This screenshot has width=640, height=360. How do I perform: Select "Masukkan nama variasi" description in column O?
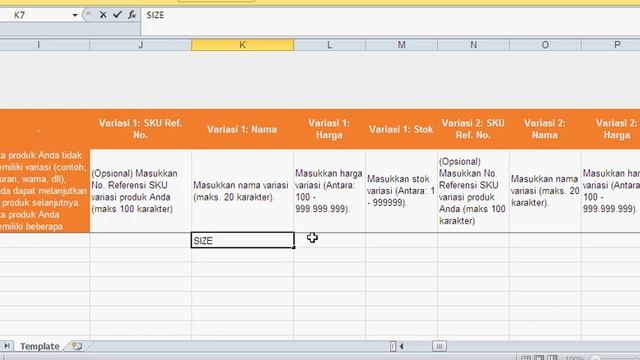click(x=545, y=191)
